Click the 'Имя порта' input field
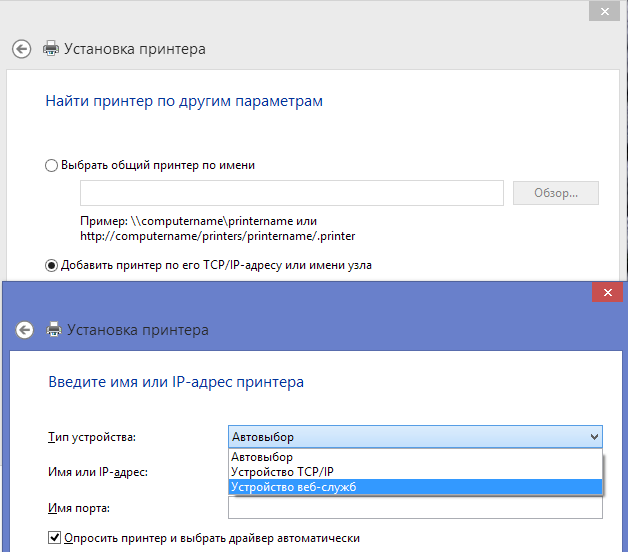Viewport: 628px width, 552px height. point(415,509)
